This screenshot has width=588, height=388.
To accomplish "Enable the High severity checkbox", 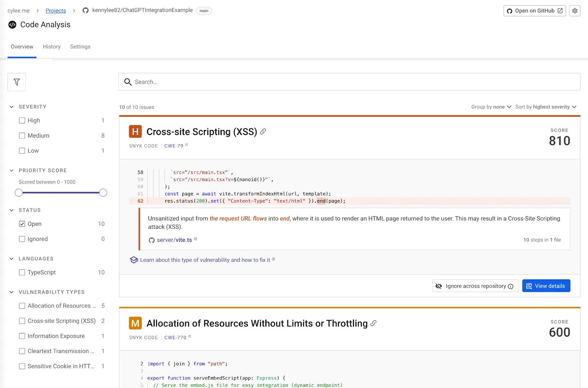I will tap(22, 120).
